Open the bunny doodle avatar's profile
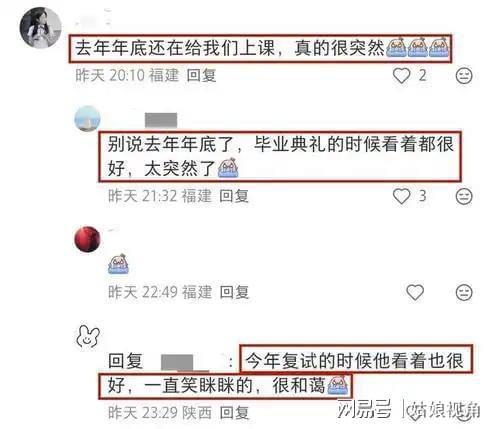The width and height of the screenshot is (500, 429). point(88,337)
